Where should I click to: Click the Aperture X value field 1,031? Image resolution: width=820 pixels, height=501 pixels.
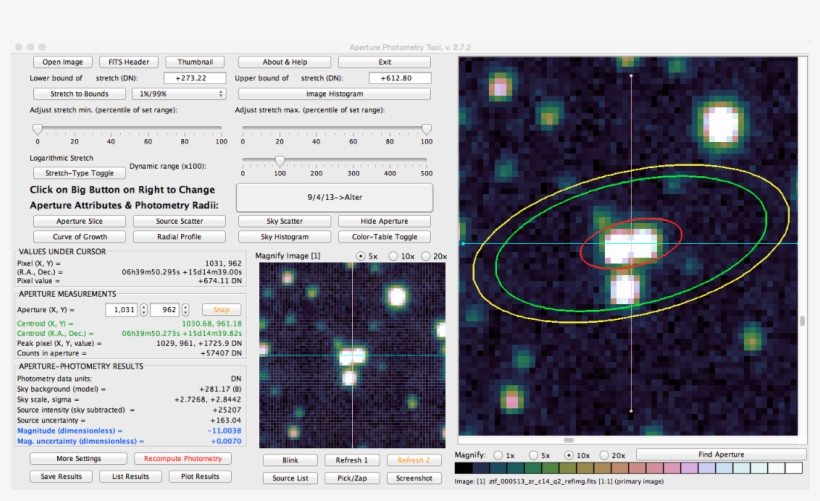tap(121, 310)
